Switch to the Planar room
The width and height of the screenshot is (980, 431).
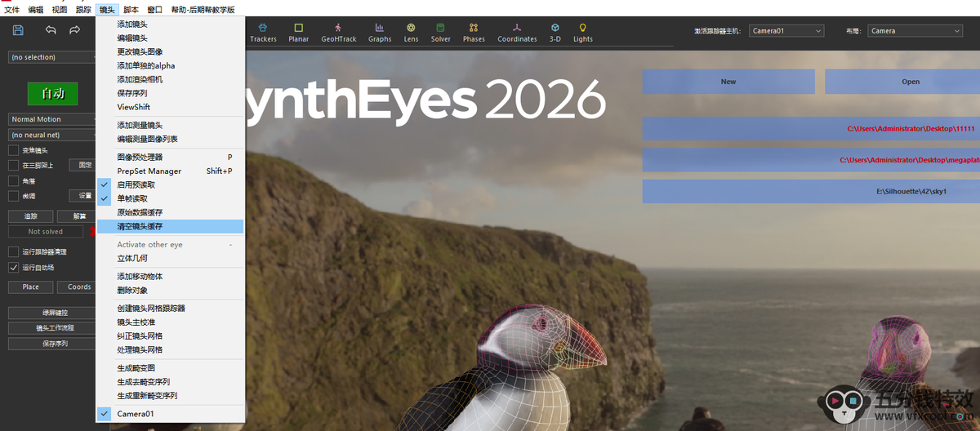point(298,33)
